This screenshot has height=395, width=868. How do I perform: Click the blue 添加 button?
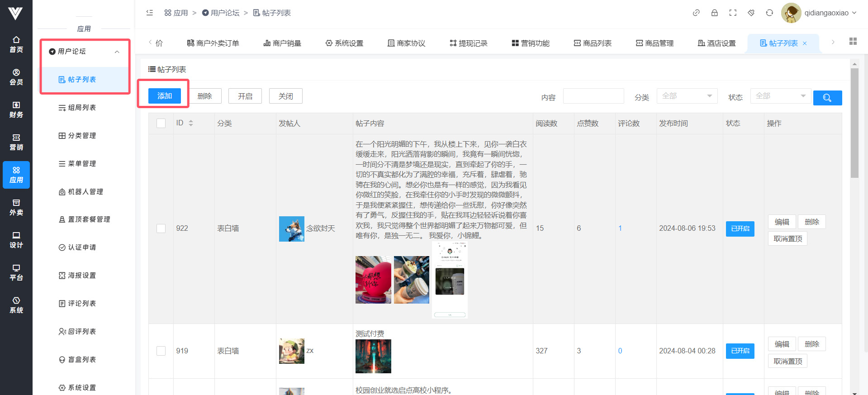[164, 96]
